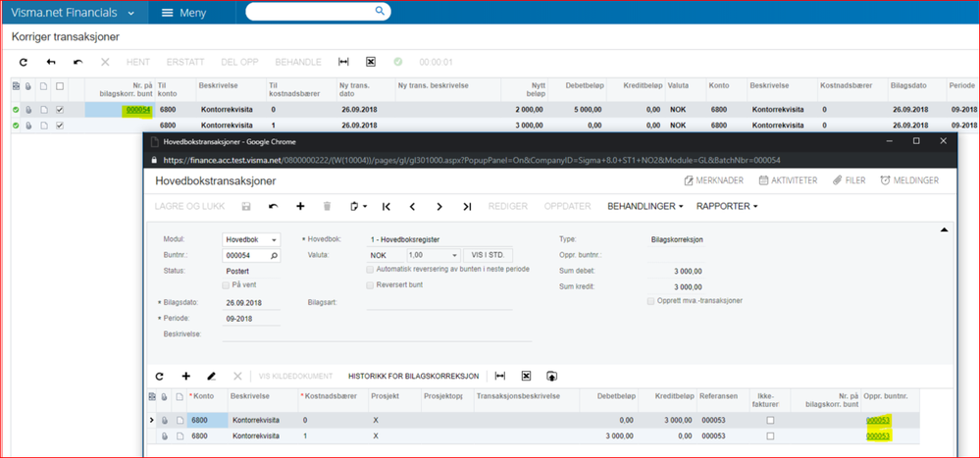980x458 pixels.
Task: Click the Periode field 09-2018 in popup
Action: click(x=251, y=318)
